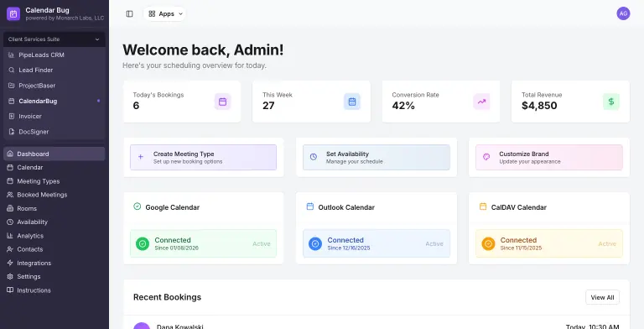The height and width of the screenshot is (329, 644).
Task: Click the Set Availability button
Action: click(377, 157)
